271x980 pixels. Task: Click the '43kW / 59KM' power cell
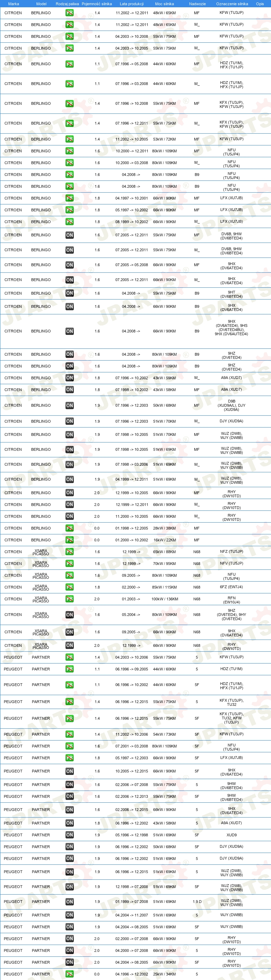[165, 378]
